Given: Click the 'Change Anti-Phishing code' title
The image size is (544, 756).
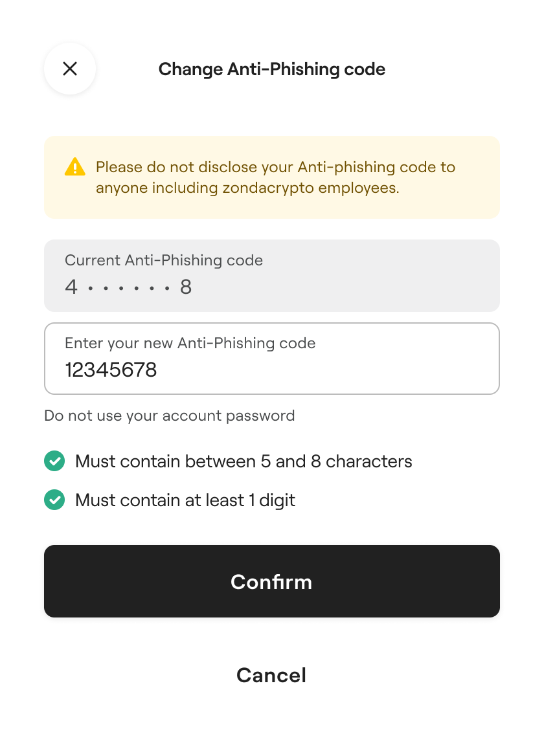Looking at the screenshot, I should pyautogui.click(x=272, y=69).
